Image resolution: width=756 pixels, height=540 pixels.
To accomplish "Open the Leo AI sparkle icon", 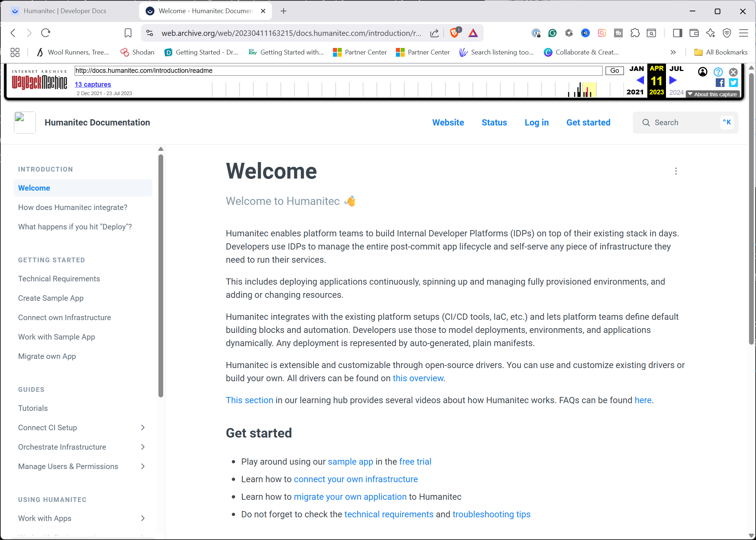I will pyautogui.click(x=710, y=33).
